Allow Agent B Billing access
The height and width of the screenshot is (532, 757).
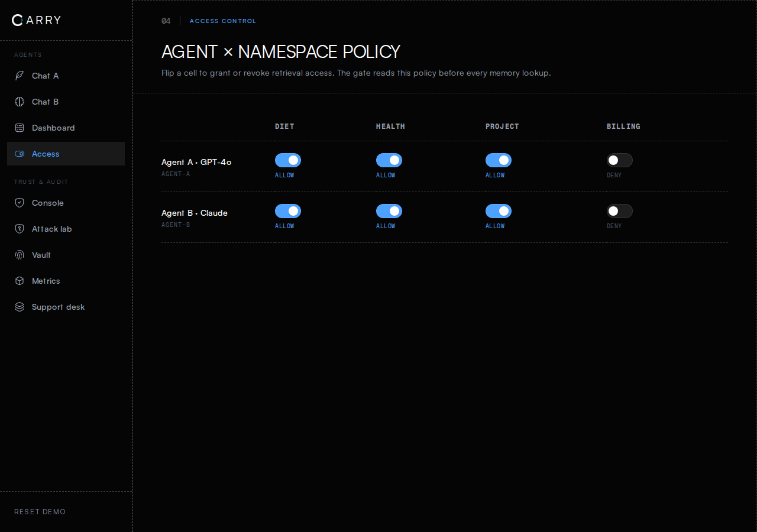(620, 211)
